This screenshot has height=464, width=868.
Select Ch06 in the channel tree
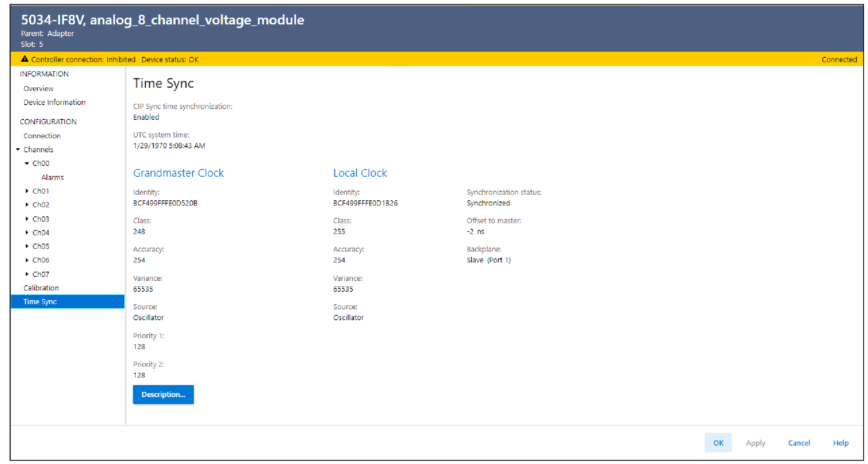(x=41, y=260)
